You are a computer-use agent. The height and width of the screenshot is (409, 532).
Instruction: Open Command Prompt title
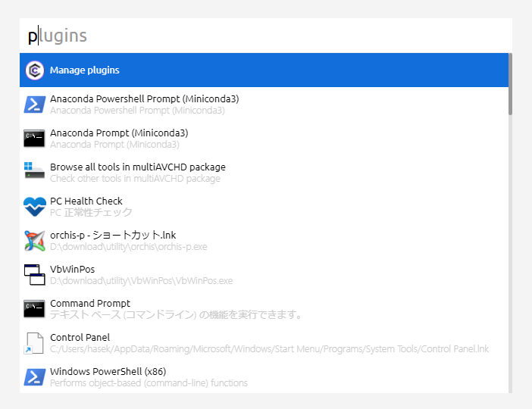click(90, 303)
